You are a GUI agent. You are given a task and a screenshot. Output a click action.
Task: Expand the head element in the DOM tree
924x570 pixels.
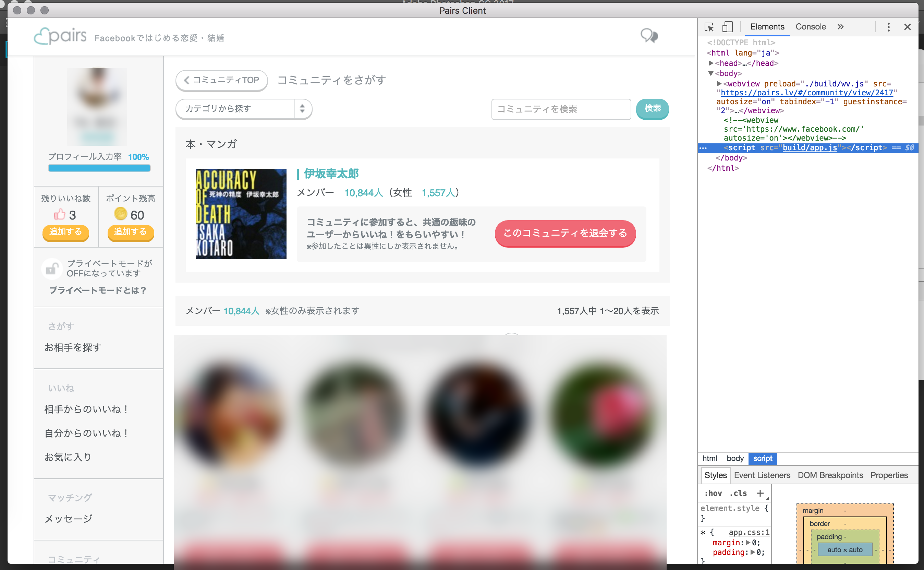pyautogui.click(x=710, y=63)
